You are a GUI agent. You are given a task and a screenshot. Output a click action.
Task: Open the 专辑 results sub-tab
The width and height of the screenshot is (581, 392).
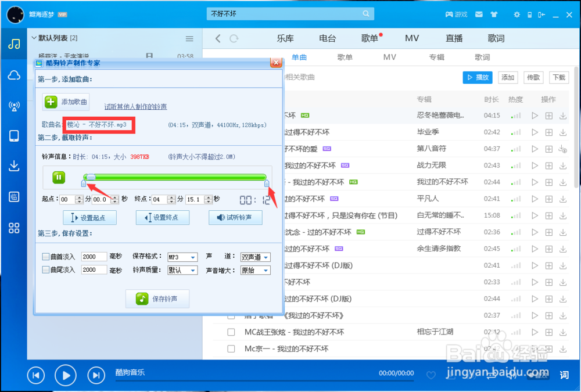click(436, 57)
